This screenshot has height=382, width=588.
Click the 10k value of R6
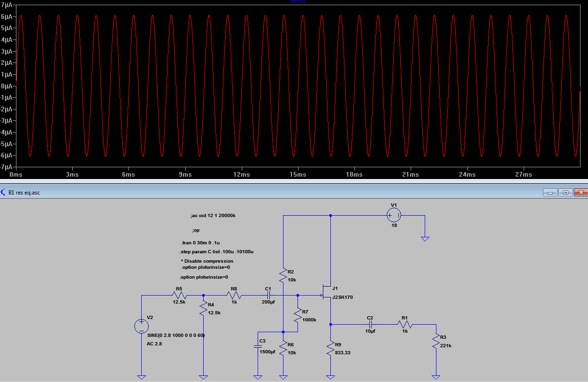pos(292,352)
